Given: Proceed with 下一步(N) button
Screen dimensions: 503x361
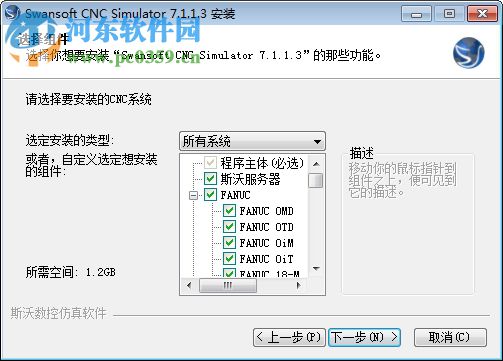Looking at the screenshot, I should (364, 337).
